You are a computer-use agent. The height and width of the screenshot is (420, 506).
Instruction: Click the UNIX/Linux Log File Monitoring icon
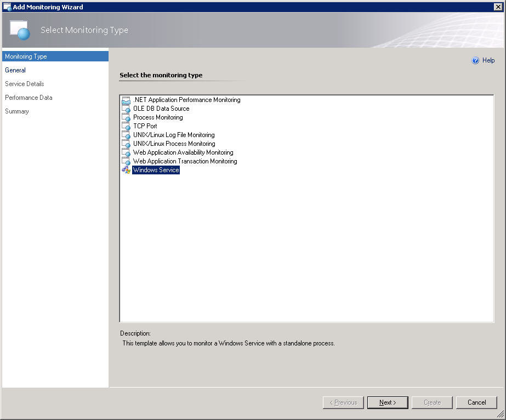(126, 135)
